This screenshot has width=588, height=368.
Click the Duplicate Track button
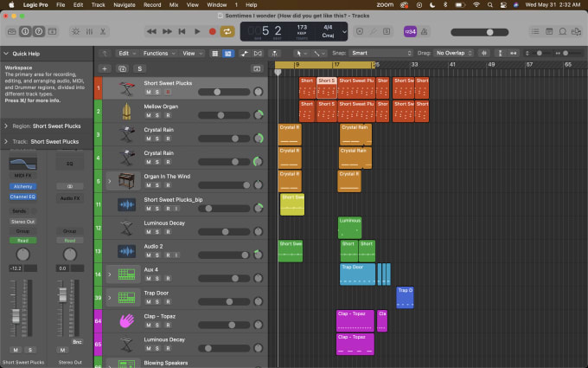tap(122, 68)
